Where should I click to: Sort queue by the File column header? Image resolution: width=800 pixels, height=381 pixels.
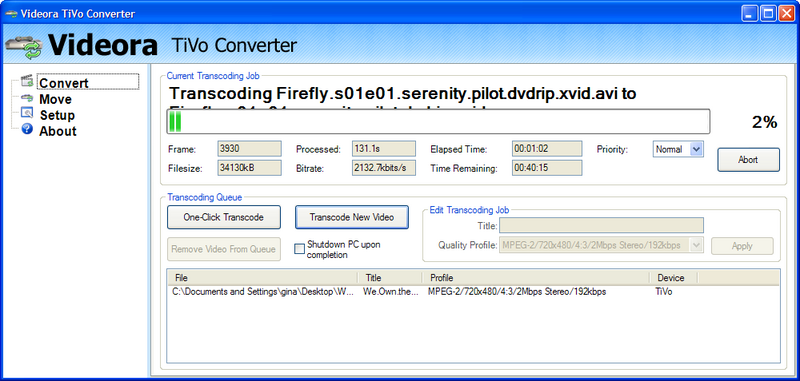263,278
